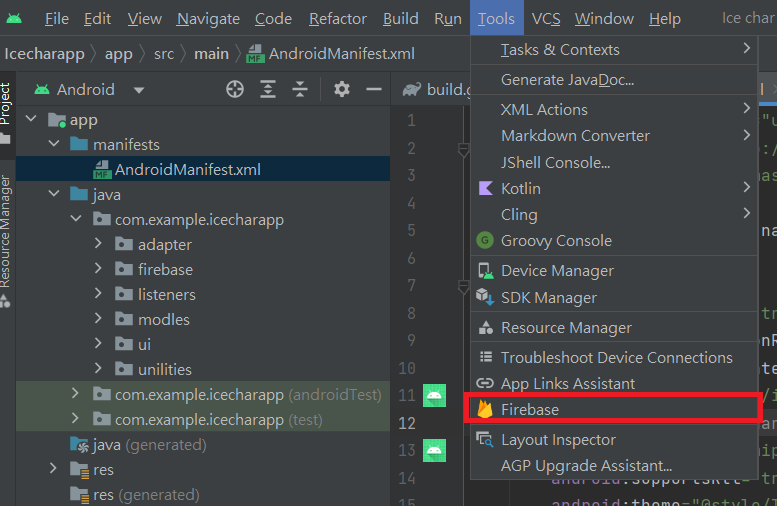The width and height of the screenshot is (777, 506).
Task: Click the code fold marker near line 2
Action: coord(463,150)
